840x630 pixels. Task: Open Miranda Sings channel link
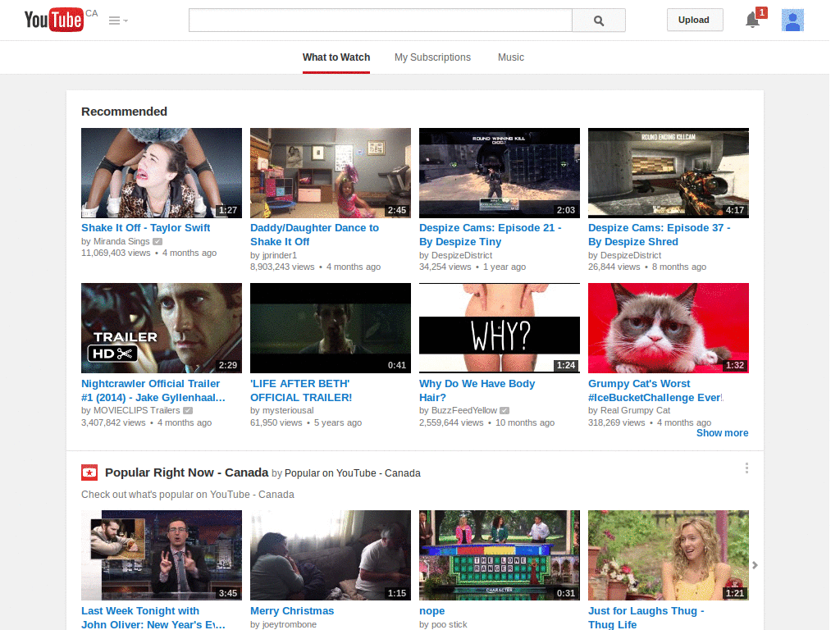(121, 242)
